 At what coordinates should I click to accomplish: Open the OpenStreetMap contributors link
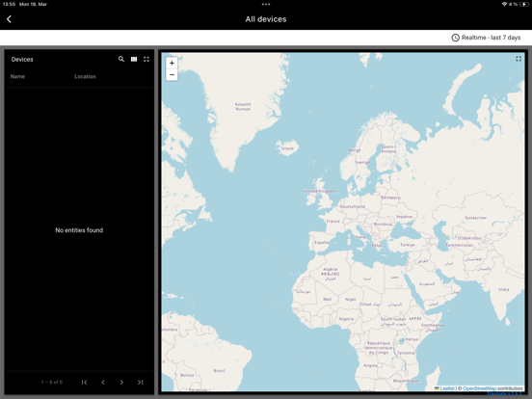(479, 388)
